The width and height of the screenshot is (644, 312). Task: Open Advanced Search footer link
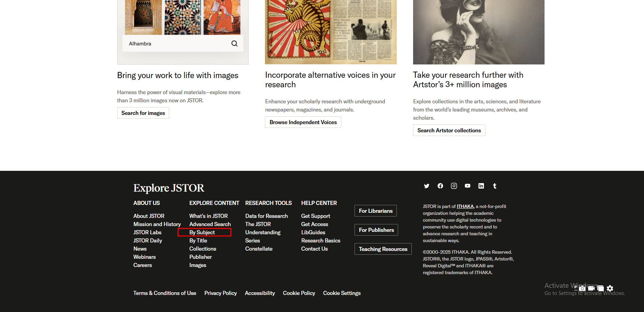[x=210, y=224]
